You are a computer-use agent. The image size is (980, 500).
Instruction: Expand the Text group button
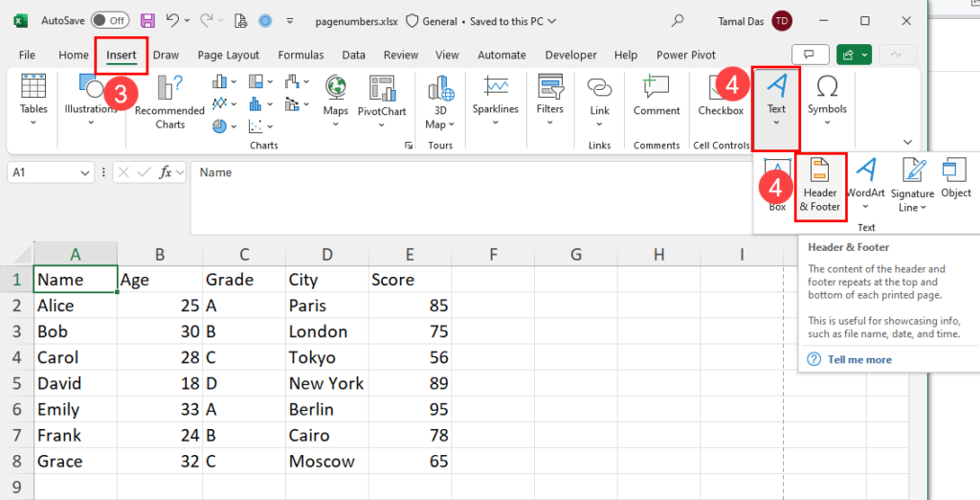776,109
